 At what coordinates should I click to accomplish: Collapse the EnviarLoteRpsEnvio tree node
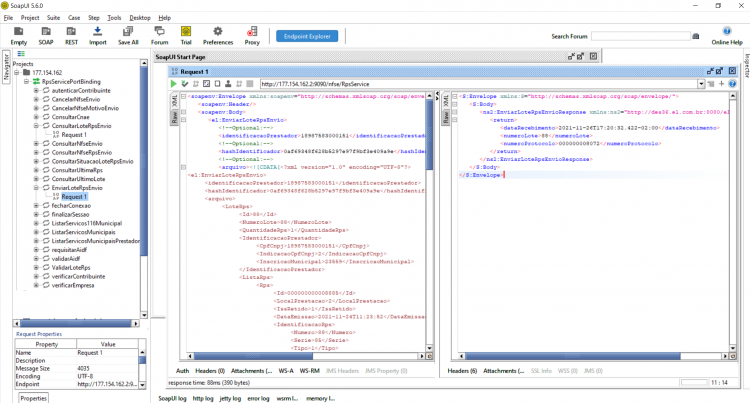[x=36, y=188]
